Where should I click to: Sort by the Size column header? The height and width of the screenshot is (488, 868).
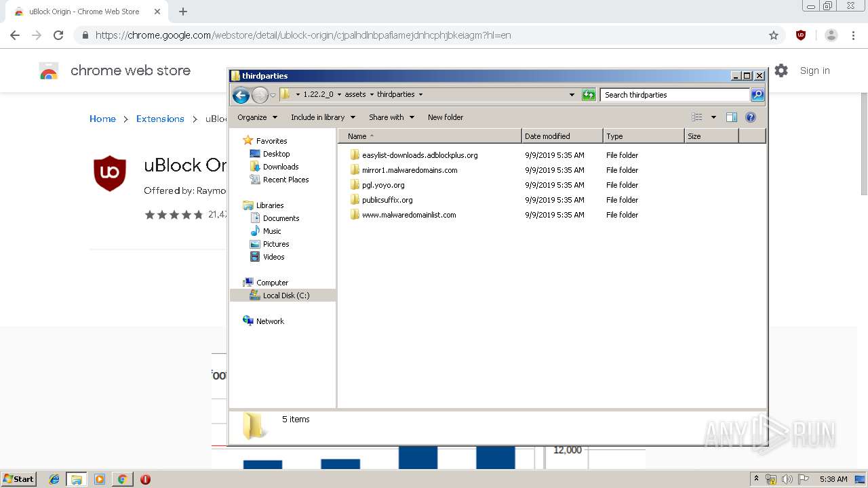pyautogui.click(x=711, y=136)
